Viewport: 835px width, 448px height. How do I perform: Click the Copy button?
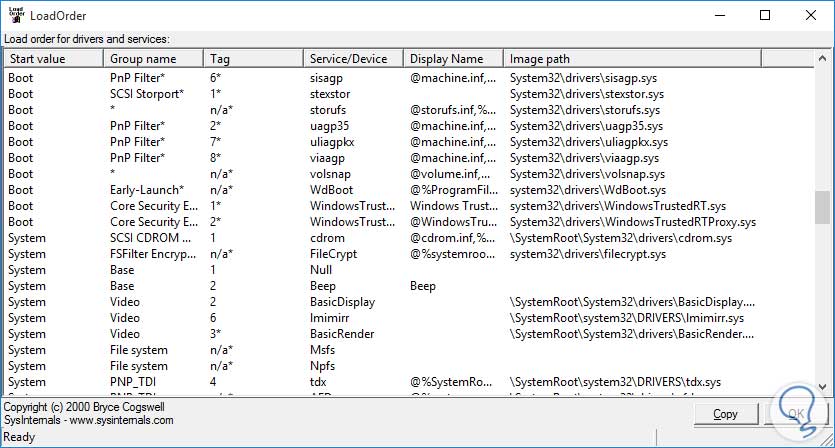[725, 414]
